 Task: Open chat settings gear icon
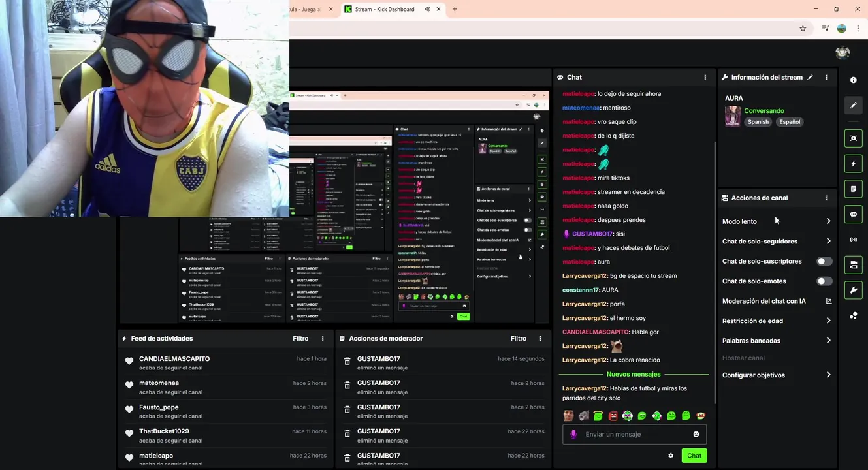click(671, 456)
